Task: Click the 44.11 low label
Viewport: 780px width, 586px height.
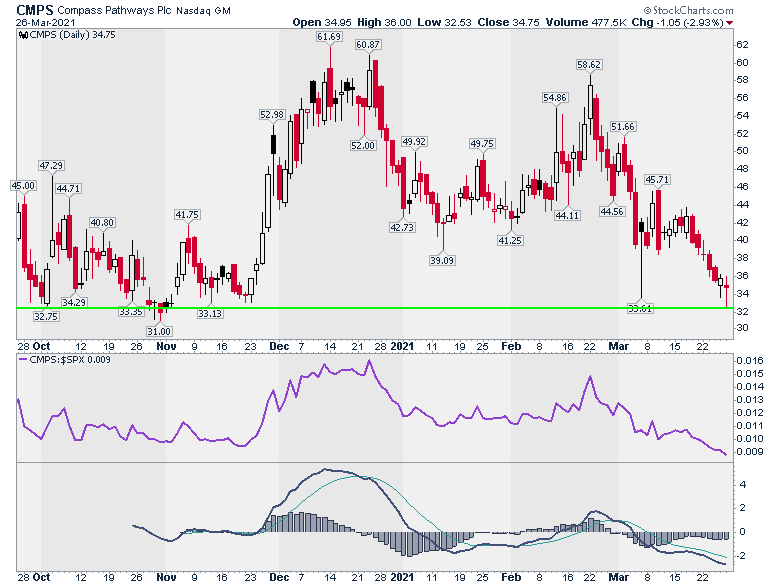Action: click(x=567, y=215)
